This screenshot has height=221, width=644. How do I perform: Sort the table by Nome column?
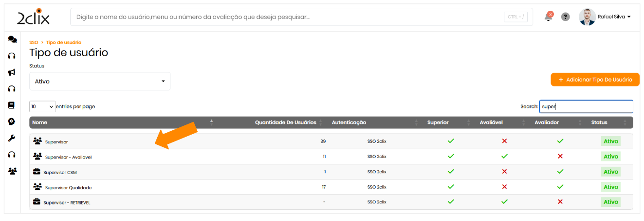(40, 122)
